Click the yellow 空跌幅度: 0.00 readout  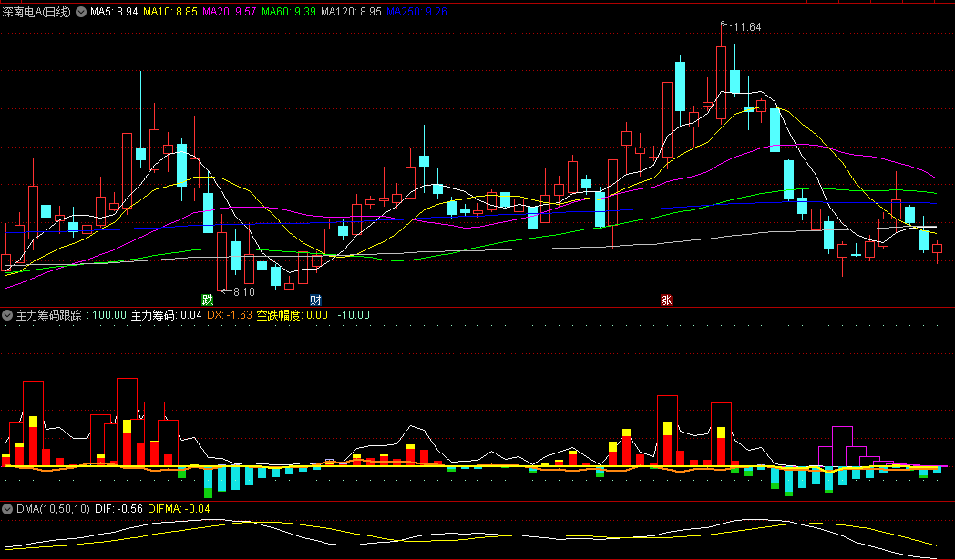pos(292,315)
